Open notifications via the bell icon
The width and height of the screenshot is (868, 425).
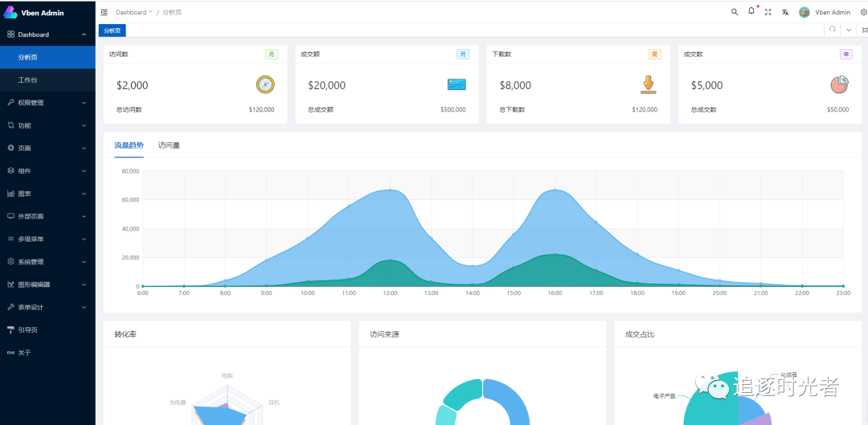point(751,11)
